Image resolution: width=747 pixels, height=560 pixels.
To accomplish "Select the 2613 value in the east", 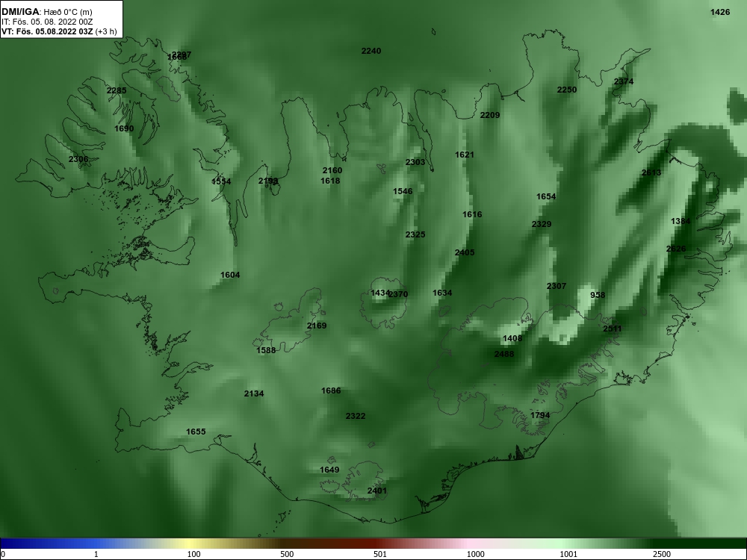I will (x=651, y=172).
